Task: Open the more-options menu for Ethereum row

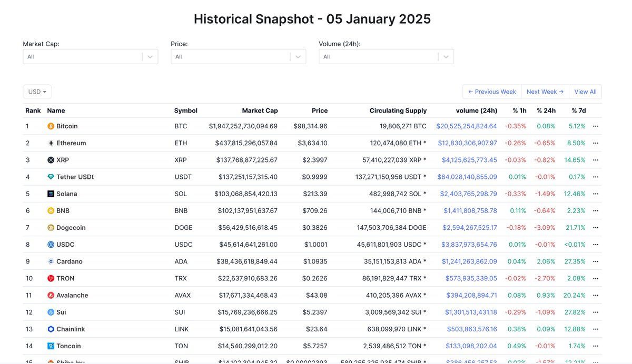Action: 596,143
